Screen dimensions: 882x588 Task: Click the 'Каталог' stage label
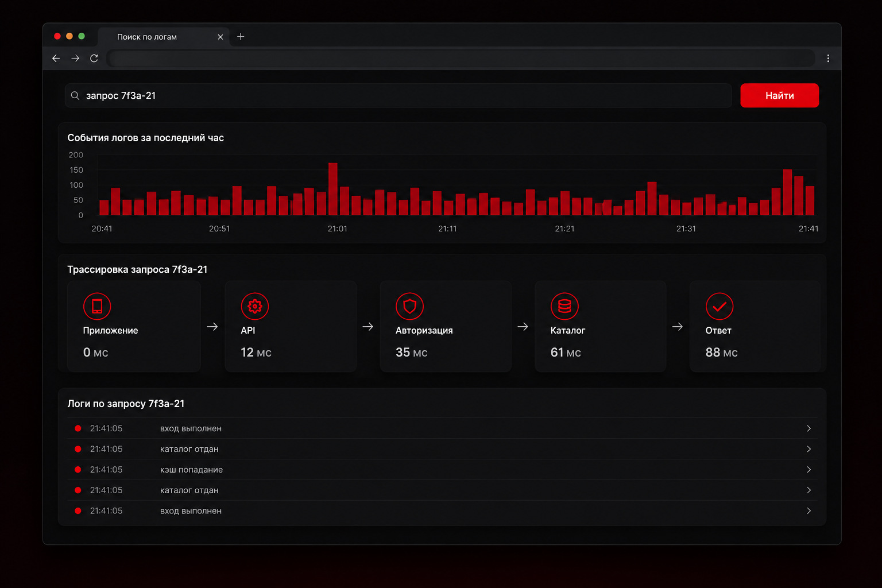[568, 331]
